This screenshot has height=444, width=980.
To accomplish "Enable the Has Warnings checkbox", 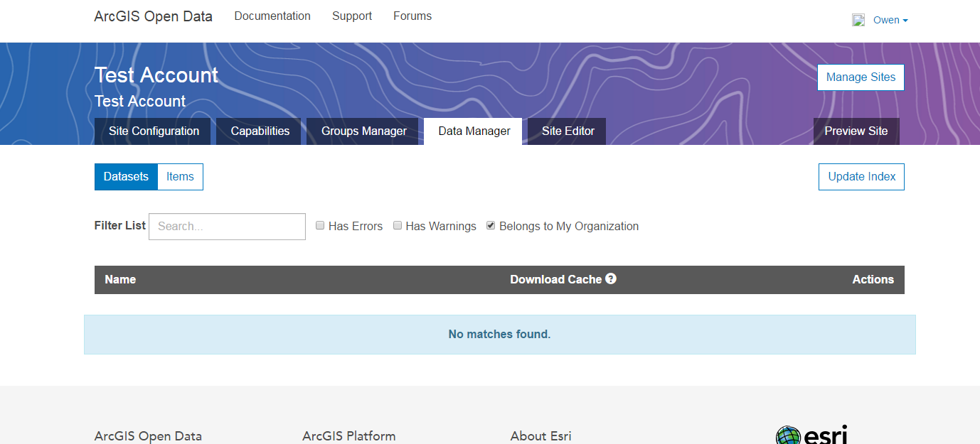I will (x=398, y=225).
